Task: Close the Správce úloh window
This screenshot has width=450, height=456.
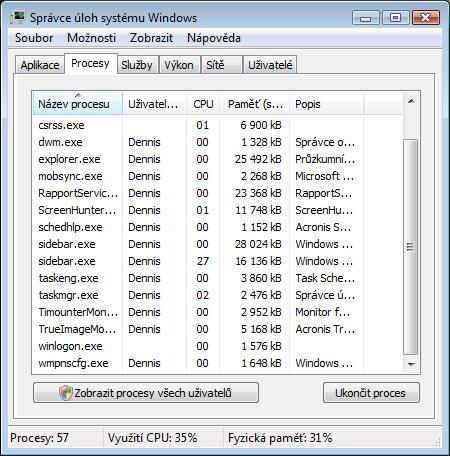Action: coord(426,17)
